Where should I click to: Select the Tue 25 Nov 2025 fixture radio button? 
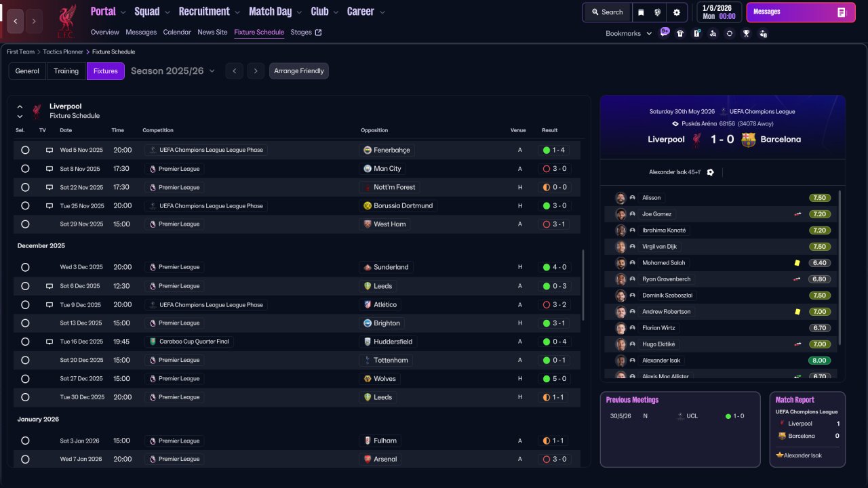click(x=25, y=205)
